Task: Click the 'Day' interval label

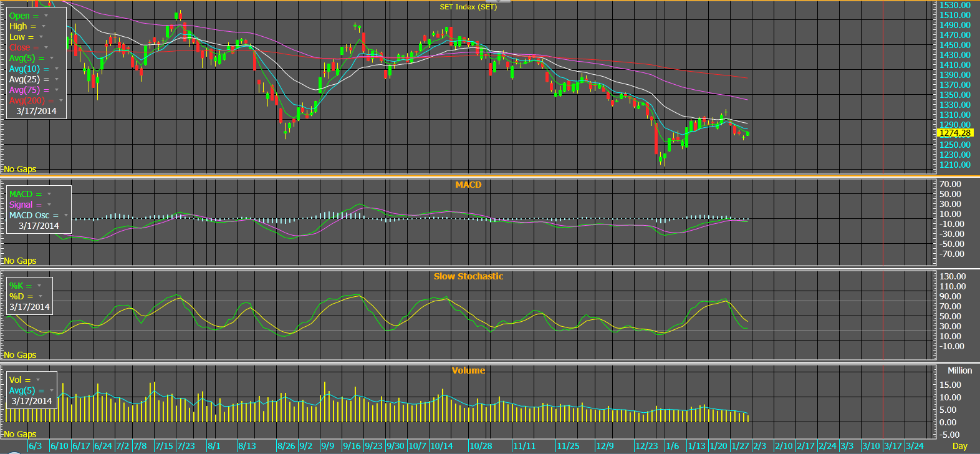Action: (x=960, y=446)
